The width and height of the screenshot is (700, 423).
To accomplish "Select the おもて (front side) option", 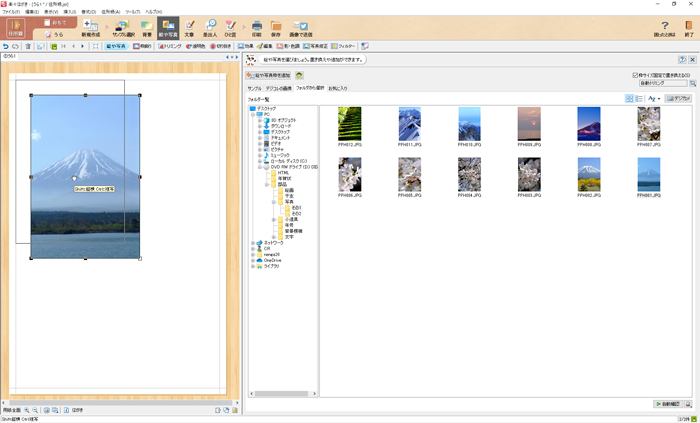I will tap(58, 22).
